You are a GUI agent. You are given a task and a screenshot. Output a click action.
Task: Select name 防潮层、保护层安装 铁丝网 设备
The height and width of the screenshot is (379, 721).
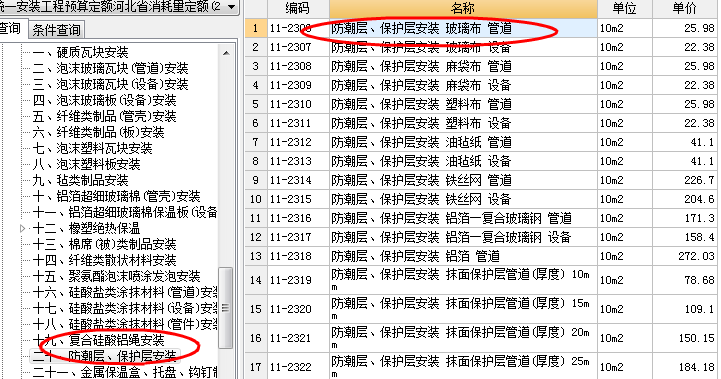point(463,199)
